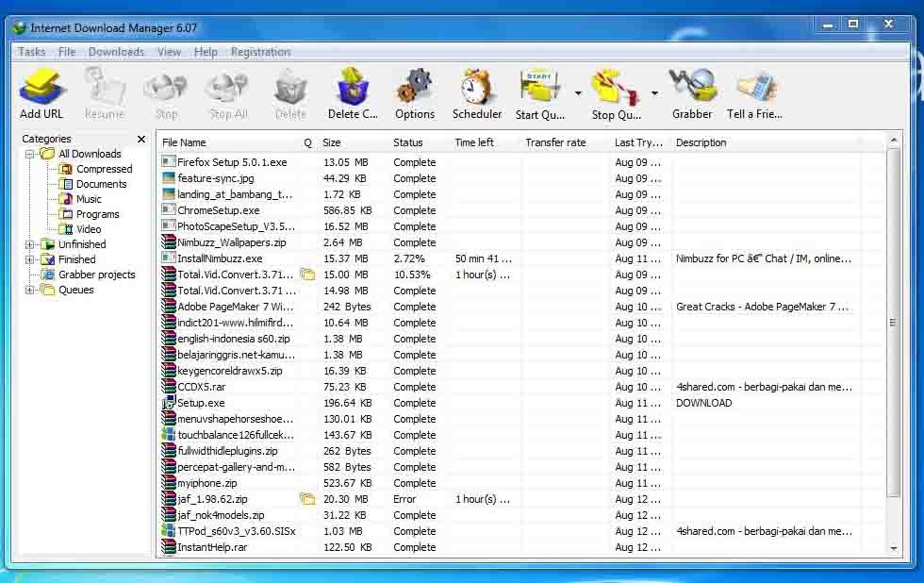
Task: Click the Tell a Friend icon
Action: tap(756, 87)
